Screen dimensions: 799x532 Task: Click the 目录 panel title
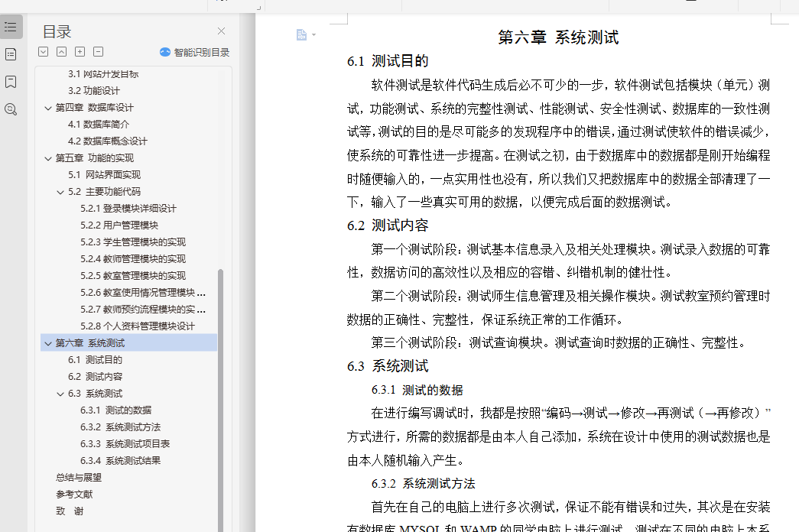point(57,31)
